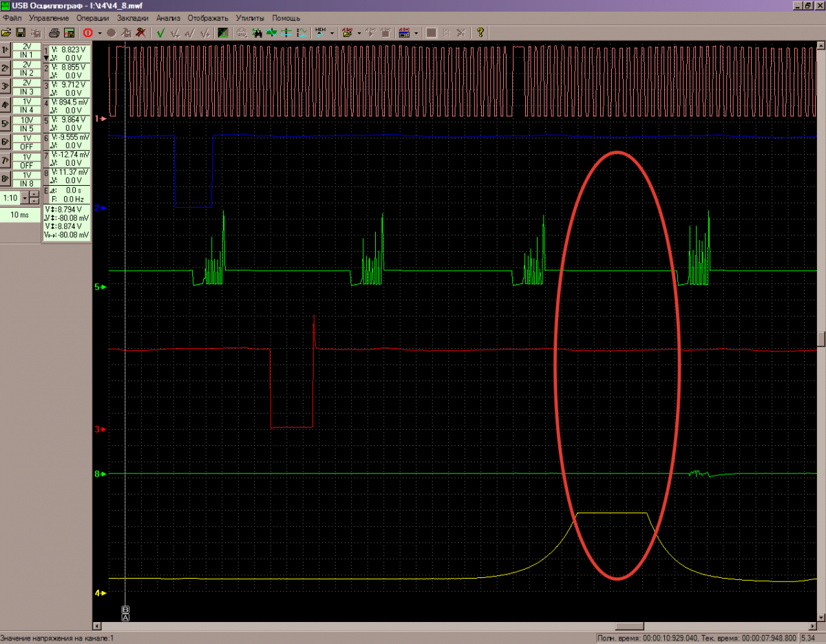Screen dimensions: 826x644
Task: Click the F: 0.0 Hz frequency readout
Action: [67, 198]
